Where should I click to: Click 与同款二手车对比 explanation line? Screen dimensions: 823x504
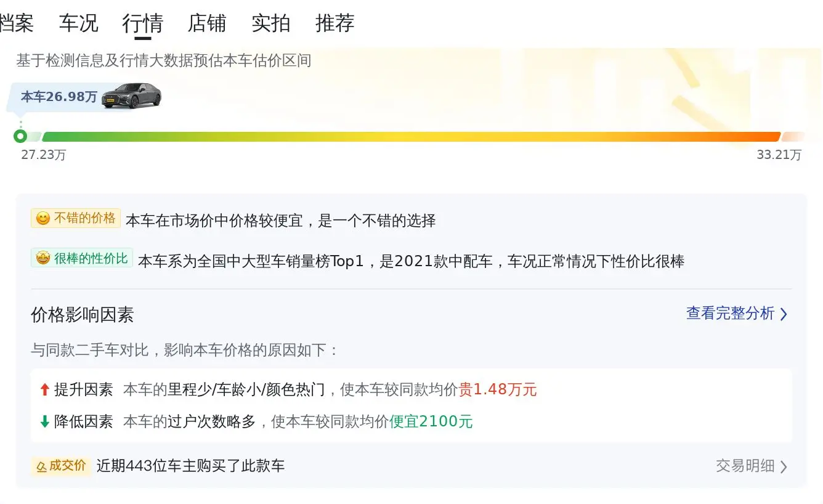click(x=185, y=351)
